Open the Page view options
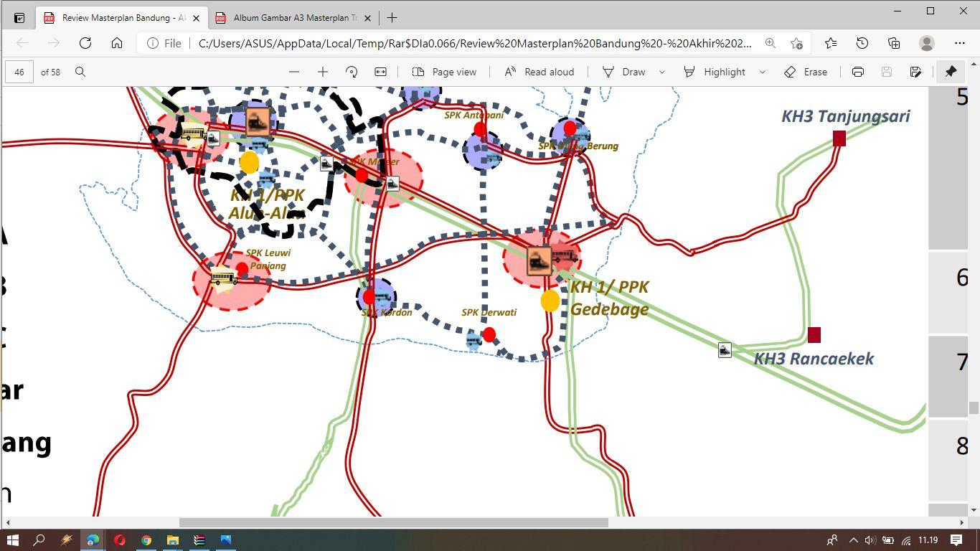Screen dimensions: 980x551 445,72
